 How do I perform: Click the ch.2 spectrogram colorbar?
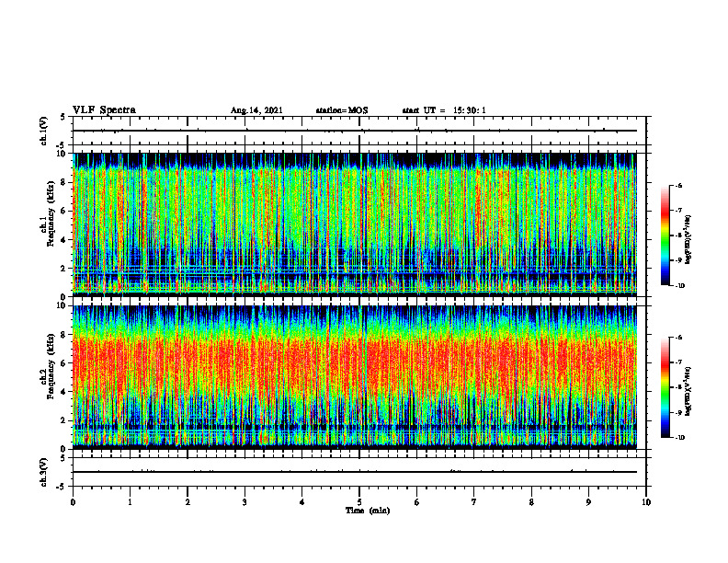tap(665, 387)
